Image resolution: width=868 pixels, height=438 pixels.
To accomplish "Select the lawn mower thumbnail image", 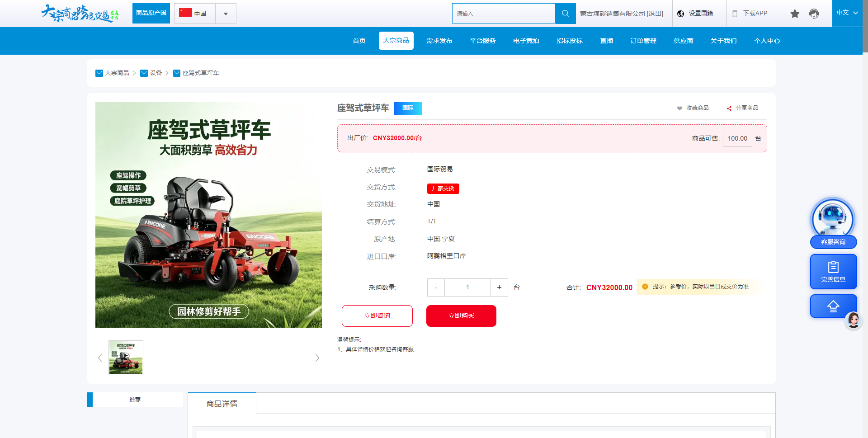I will 126,358.
